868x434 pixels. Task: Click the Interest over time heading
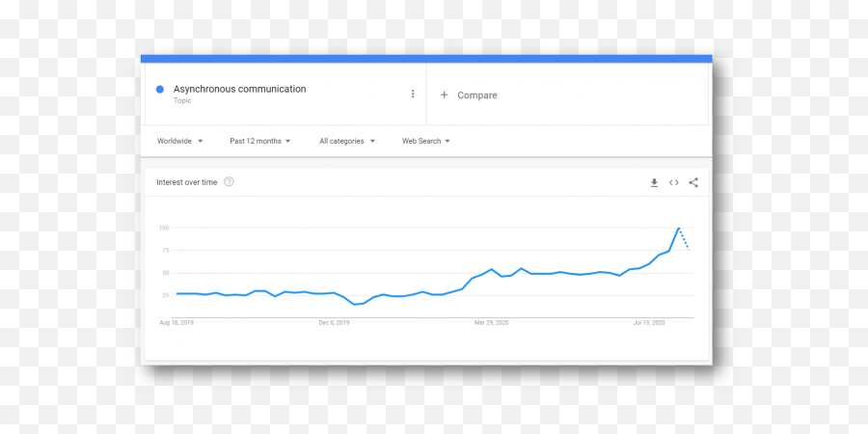(186, 182)
